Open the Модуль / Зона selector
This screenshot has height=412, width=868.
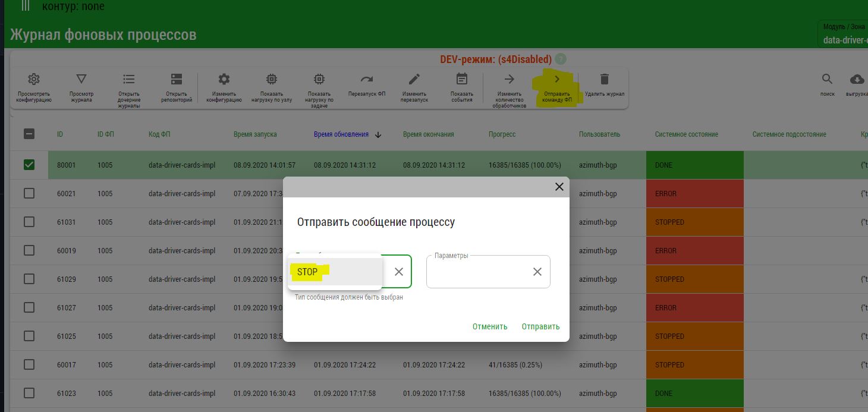(844, 36)
